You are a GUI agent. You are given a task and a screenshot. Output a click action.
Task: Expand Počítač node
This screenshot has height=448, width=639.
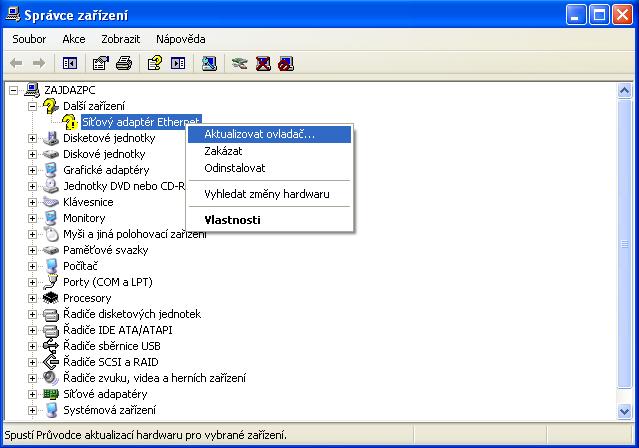click(32, 266)
